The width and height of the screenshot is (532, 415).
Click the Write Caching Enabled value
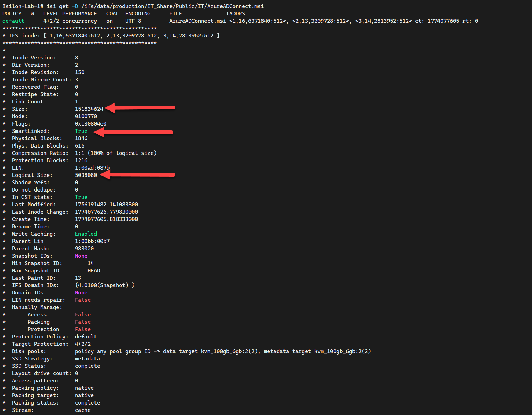[86, 234]
